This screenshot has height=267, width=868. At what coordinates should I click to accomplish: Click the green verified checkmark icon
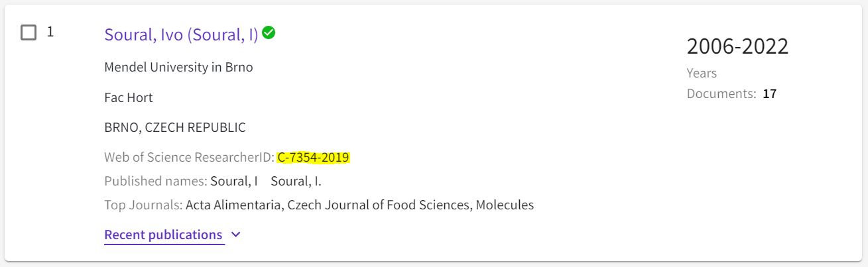[269, 32]
